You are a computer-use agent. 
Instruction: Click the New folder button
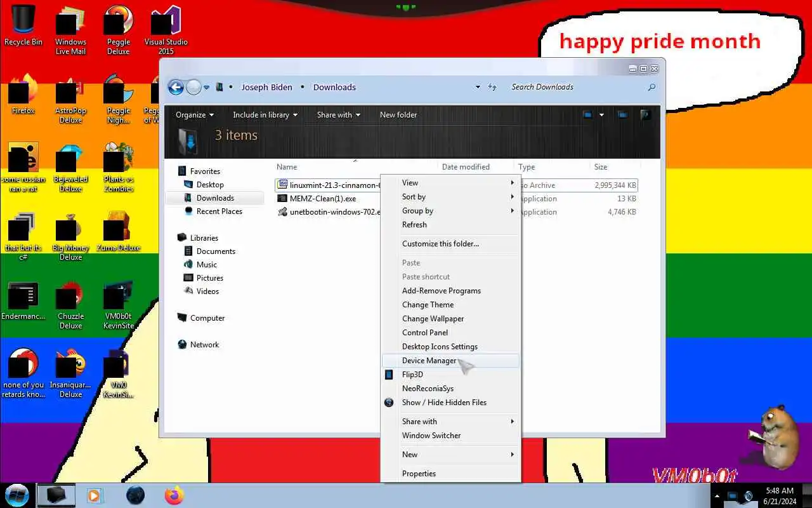398,115
